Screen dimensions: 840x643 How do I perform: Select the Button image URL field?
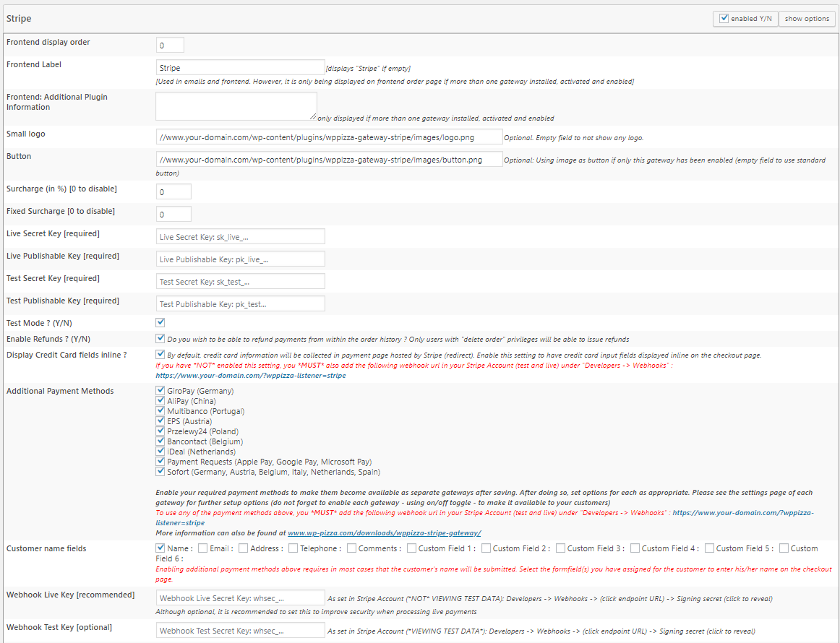329,160
